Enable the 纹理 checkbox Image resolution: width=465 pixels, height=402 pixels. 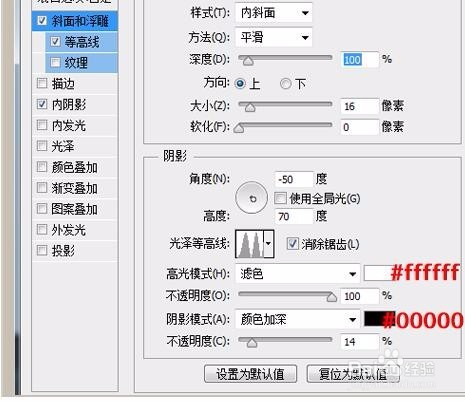click(55, 62)
